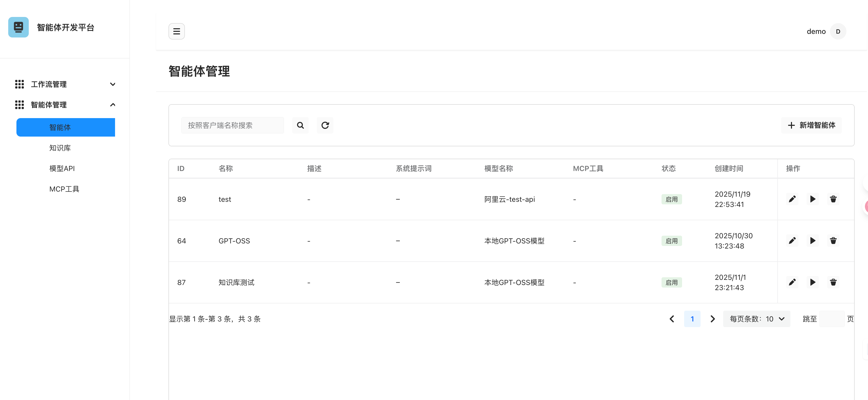Viewport: 868px width, 400px height.
Task: Run the 知识库测试 agent play icon
Action: pos(813,282)
